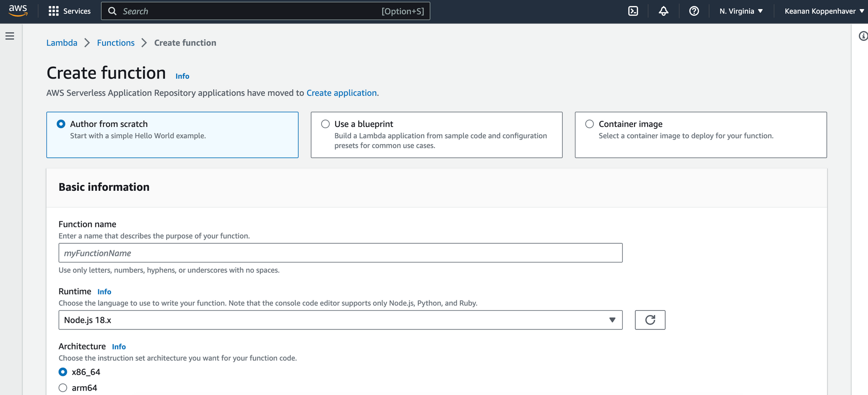Click the AWS logo home icon
The width and height of the screenshot is (868, 395).
(x=18, y=10)
